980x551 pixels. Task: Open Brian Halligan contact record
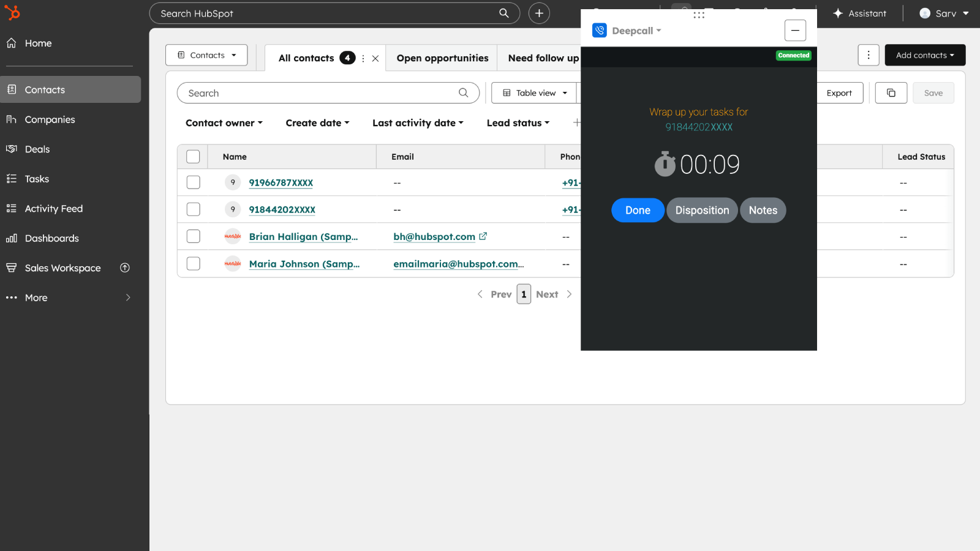pyautogui.click(x=303, y=237)
